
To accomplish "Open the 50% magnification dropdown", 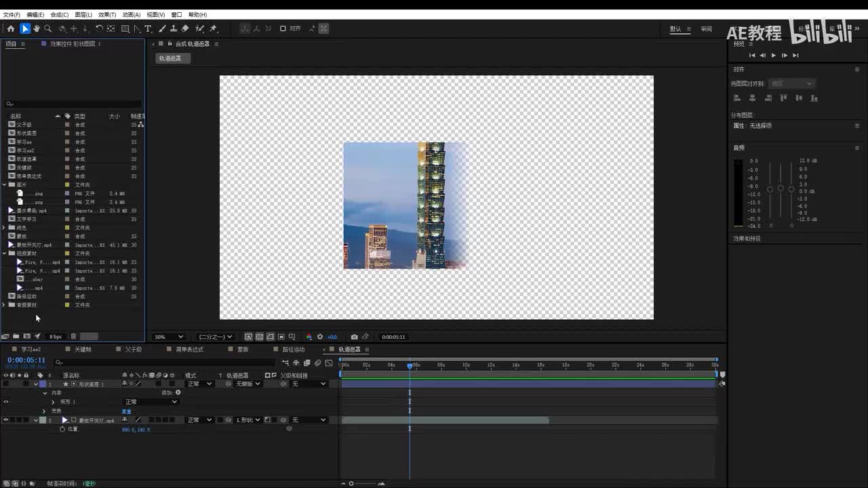I will (168, 337).
